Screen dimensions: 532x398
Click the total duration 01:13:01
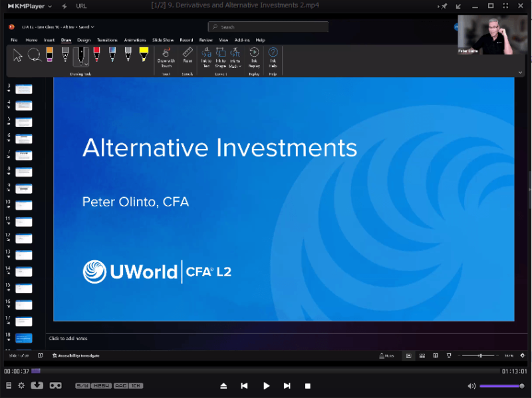click(514, 371)
